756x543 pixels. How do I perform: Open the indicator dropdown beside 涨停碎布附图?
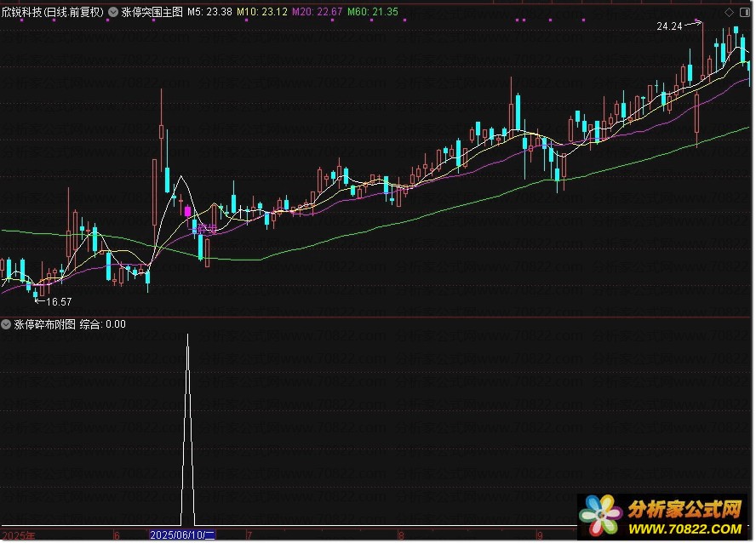6,324
